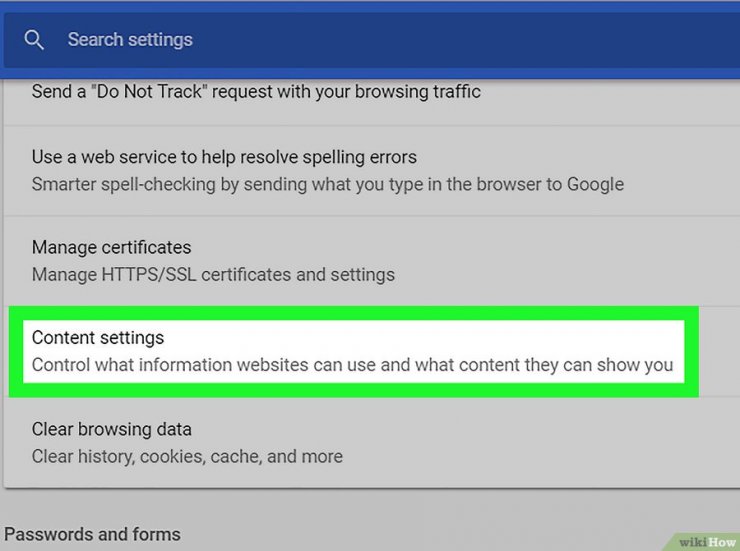The height and width of the screenshot is (551, 740).
Task: Click the word "Google" in spell-check description
Action: point(595,184)
